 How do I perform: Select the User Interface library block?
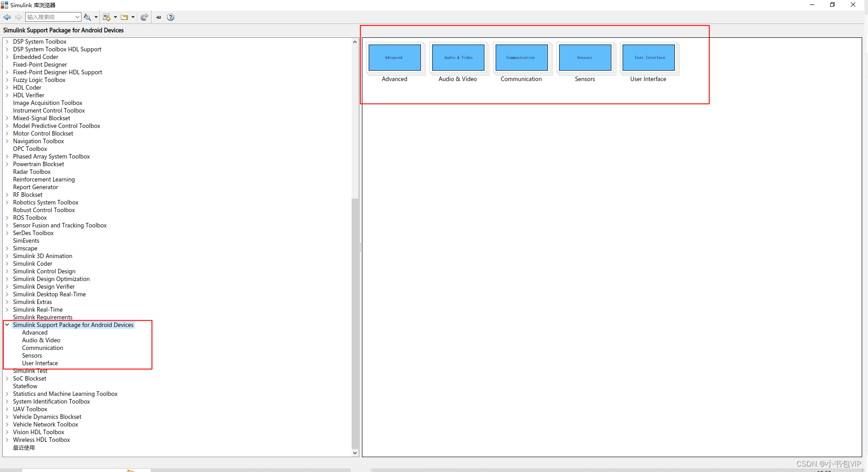[648, 58]
